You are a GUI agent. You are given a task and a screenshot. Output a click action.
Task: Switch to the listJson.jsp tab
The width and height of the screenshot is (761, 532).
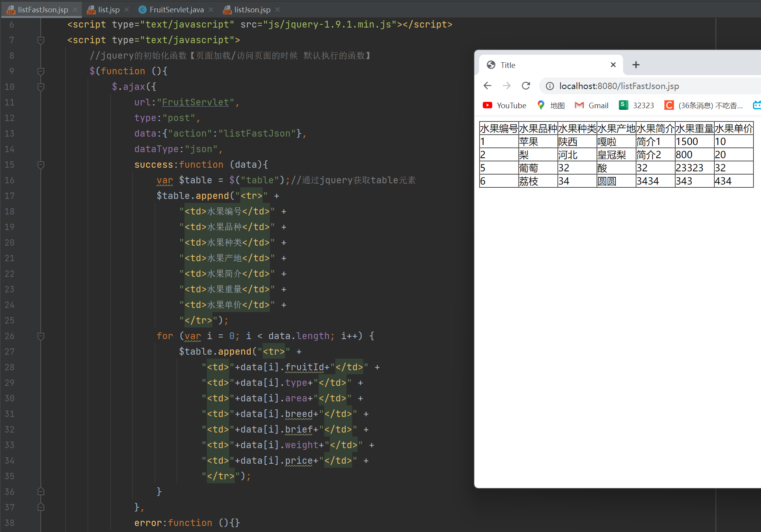(x=252, y=10)
